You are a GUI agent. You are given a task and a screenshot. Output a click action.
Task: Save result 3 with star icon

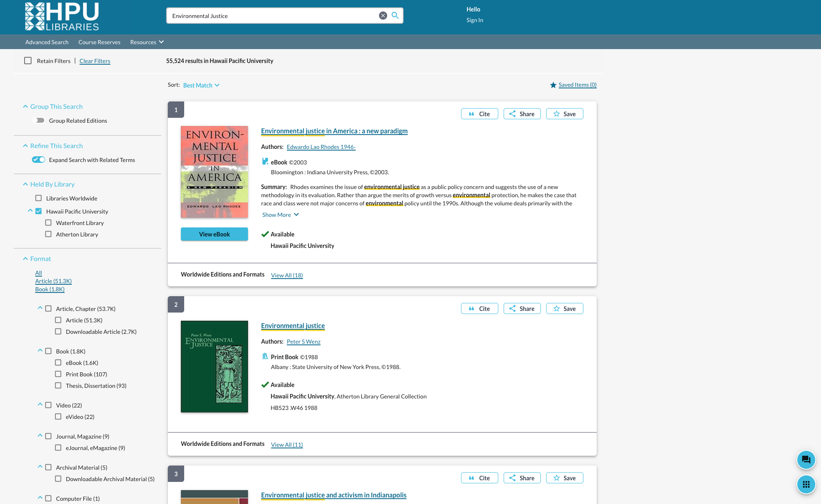(564, 478)
